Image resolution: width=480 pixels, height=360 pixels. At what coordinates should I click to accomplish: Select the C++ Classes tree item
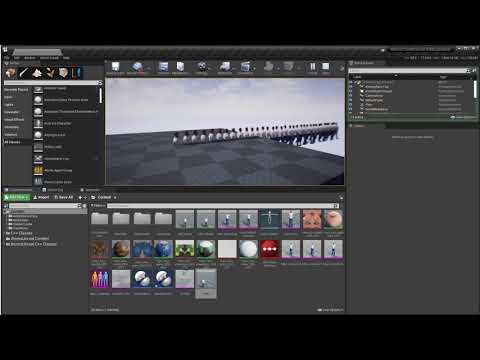tap(21, 233)
